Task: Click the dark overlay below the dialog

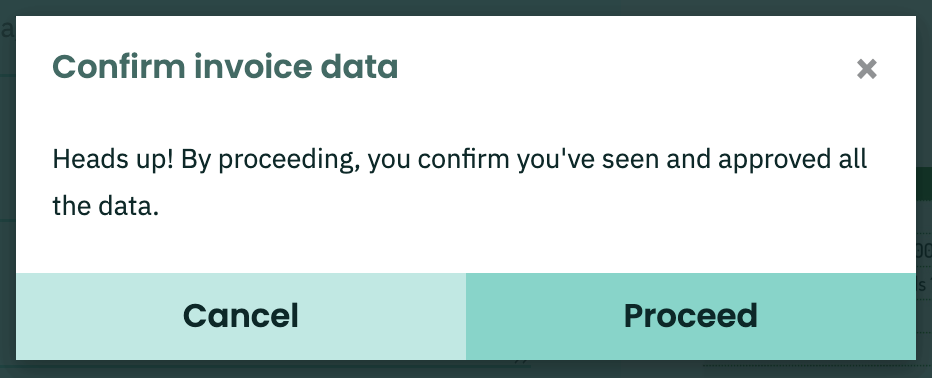Action: coord(466,369)
